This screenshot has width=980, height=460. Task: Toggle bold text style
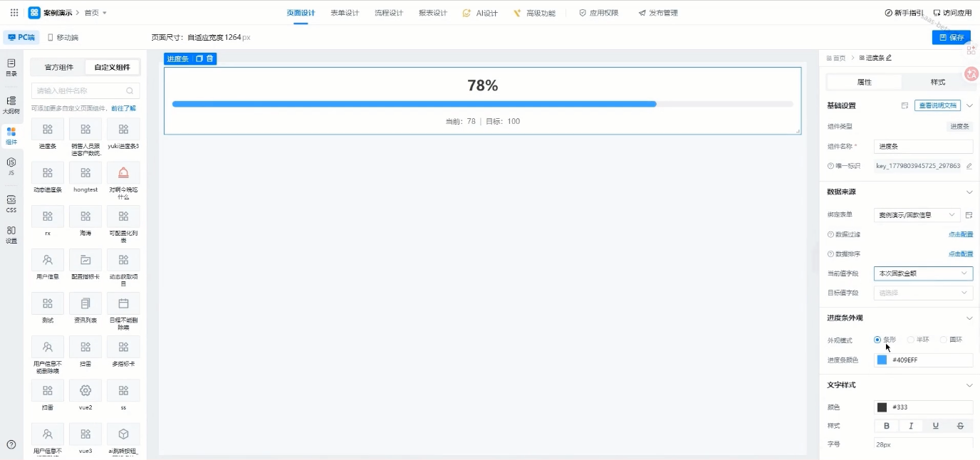pyautogui.click(x=887, y=426)
